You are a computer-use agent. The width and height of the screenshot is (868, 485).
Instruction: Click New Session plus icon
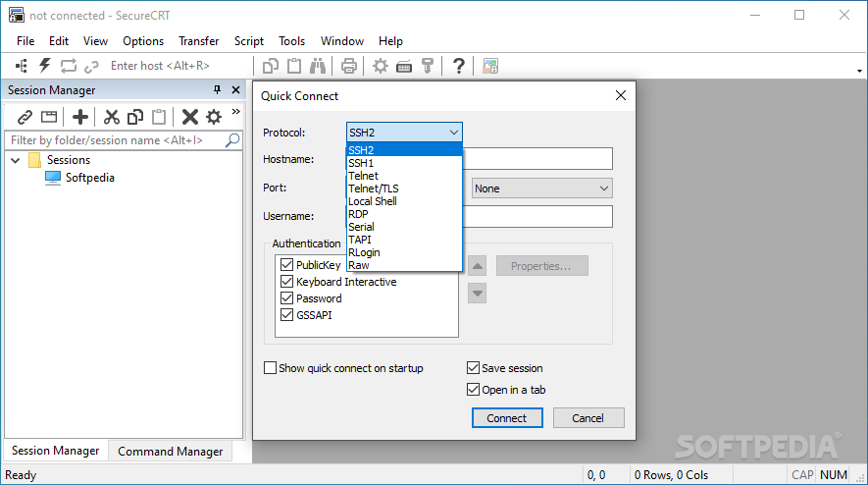pos(80,117)
